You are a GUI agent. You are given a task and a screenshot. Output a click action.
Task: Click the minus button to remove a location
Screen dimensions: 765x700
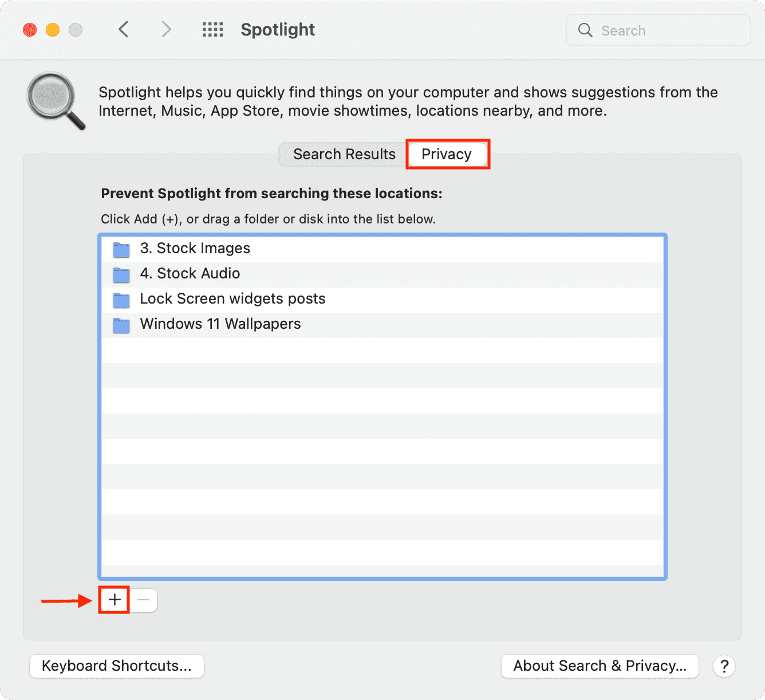tap(144, 600)
